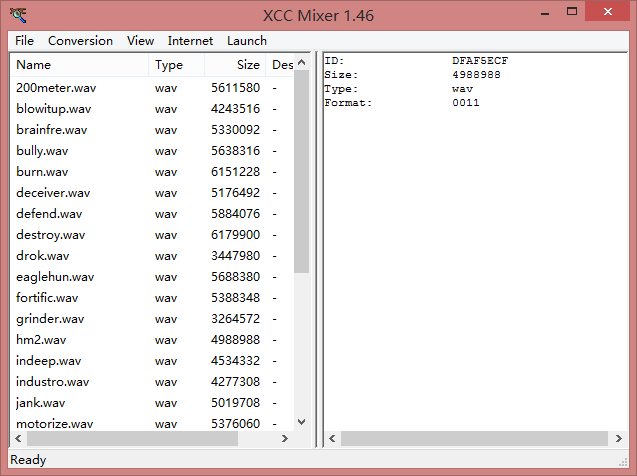Click the XCC Mixer app icon in title bar
637x476 pixels.
pos(18,15)
